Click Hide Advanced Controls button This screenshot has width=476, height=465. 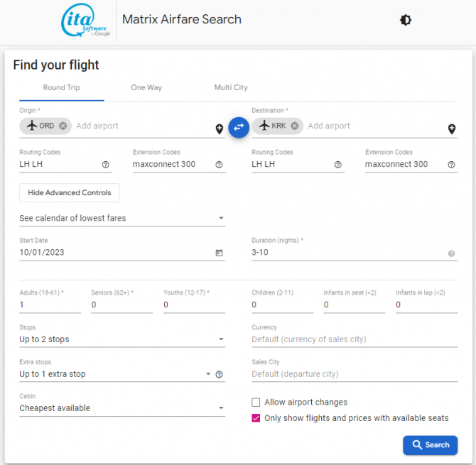(x=69, y=192)
